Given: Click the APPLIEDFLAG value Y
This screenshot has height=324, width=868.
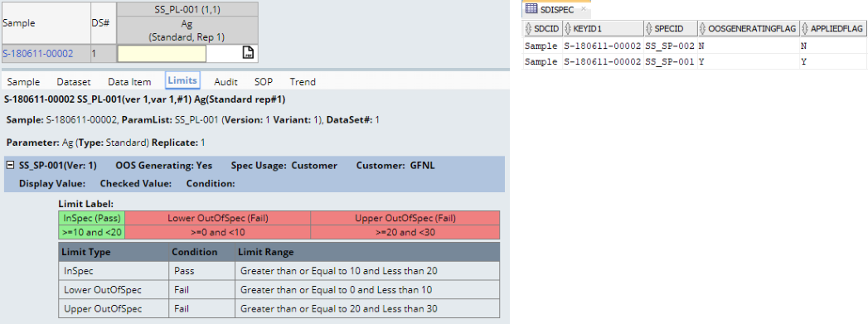Looking at the screenshot, I should [x=803, y=61].
